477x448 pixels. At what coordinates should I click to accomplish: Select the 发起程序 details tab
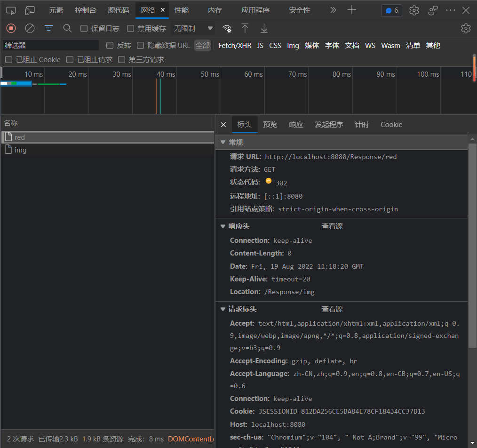click(x=329, y=125)
